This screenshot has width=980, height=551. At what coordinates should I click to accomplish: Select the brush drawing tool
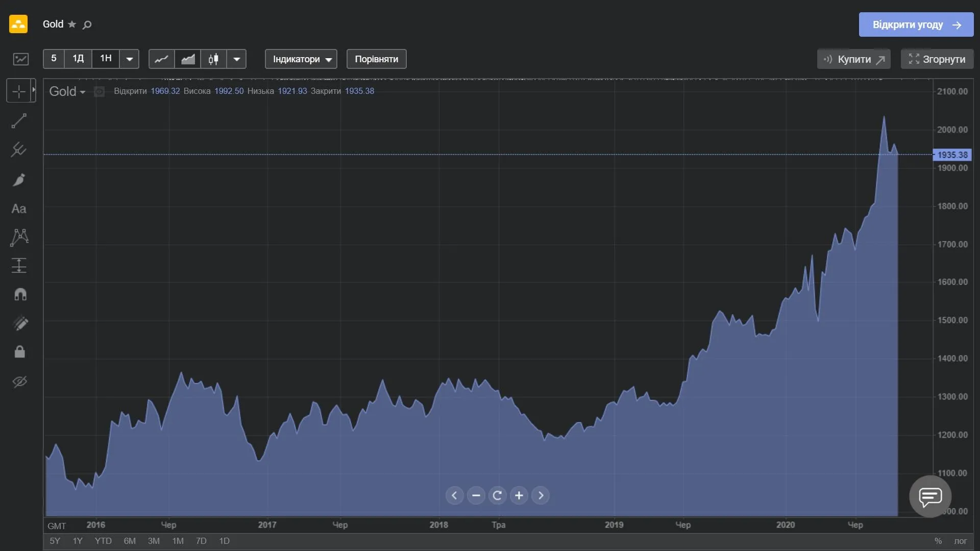coord(19,180)
